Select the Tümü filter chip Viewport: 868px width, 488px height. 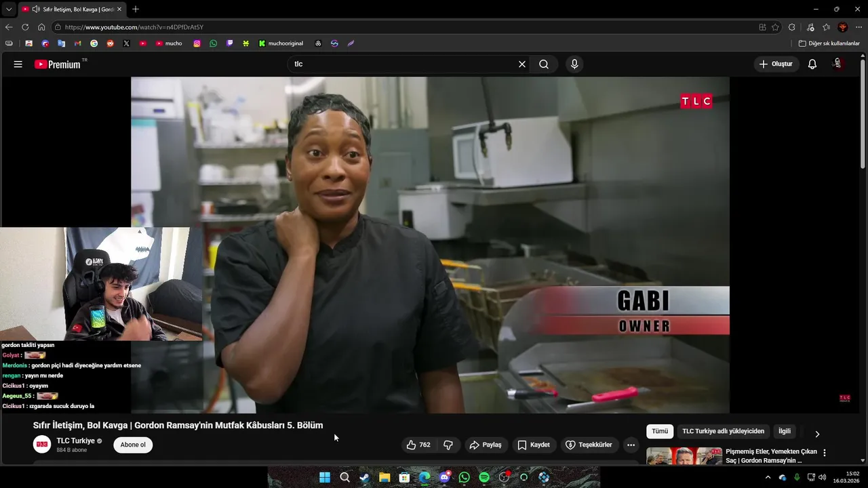tap(660, 432)
